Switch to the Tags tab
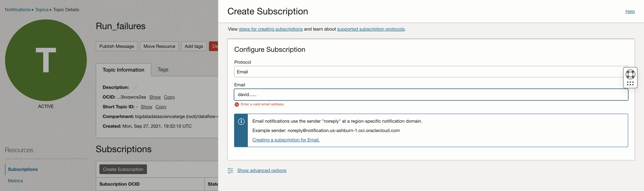The width and height of the screenshot is (644, 191). click(x=163, y=70)
